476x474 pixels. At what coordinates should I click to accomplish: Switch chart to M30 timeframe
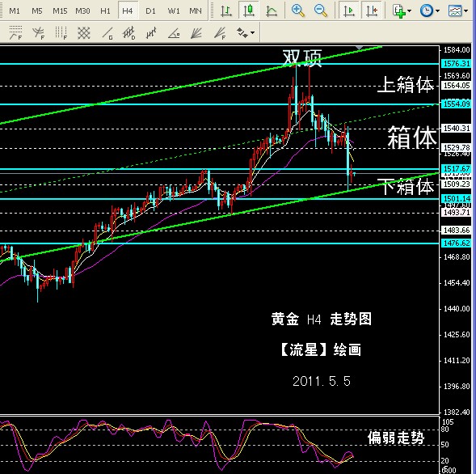pyautogui.click(x=82, y=11)
